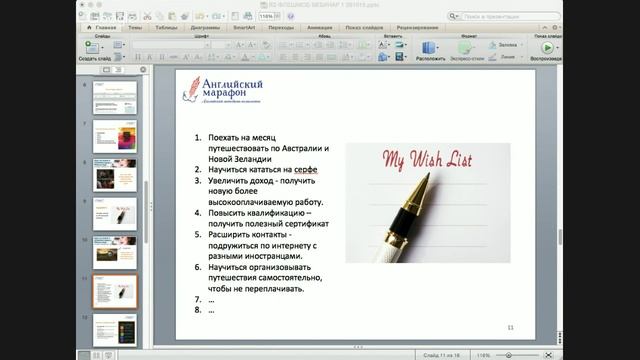Expand the Arrange (Расположить) dropdown arrow
Viewport: 640px width, 360px height.
438,48
